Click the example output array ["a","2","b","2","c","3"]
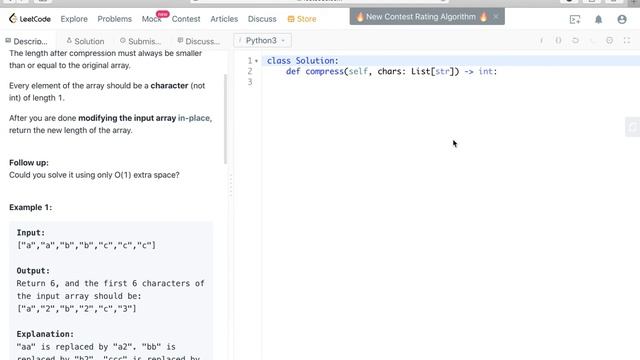This screenshot has height=360, width=640. coord(76,309)
